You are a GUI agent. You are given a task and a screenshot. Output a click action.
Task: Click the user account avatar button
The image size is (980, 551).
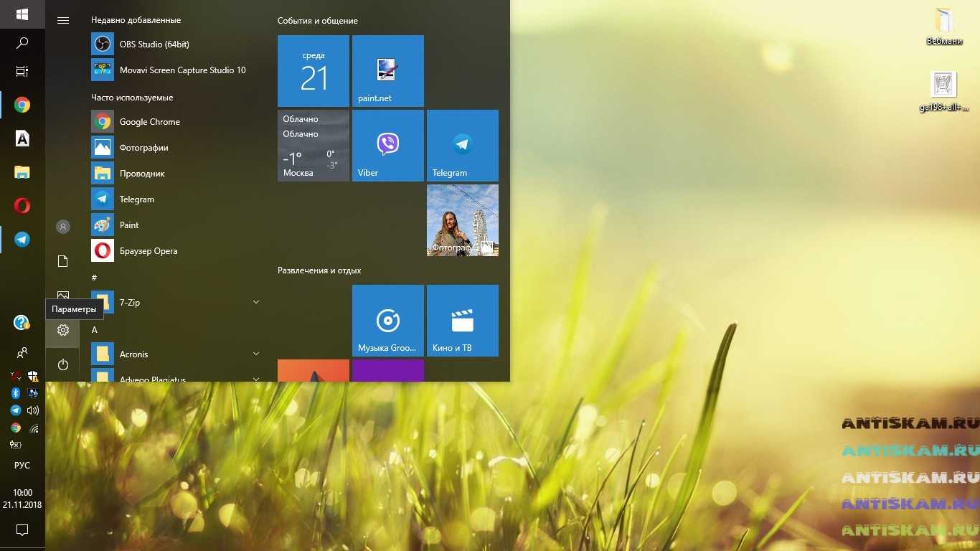[x=63, y=227]
